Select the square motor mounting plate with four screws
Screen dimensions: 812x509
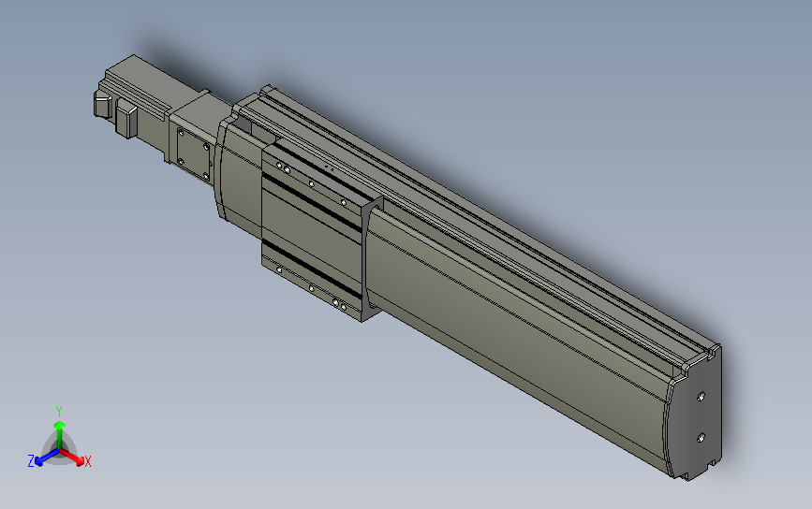tap(194, 154)
